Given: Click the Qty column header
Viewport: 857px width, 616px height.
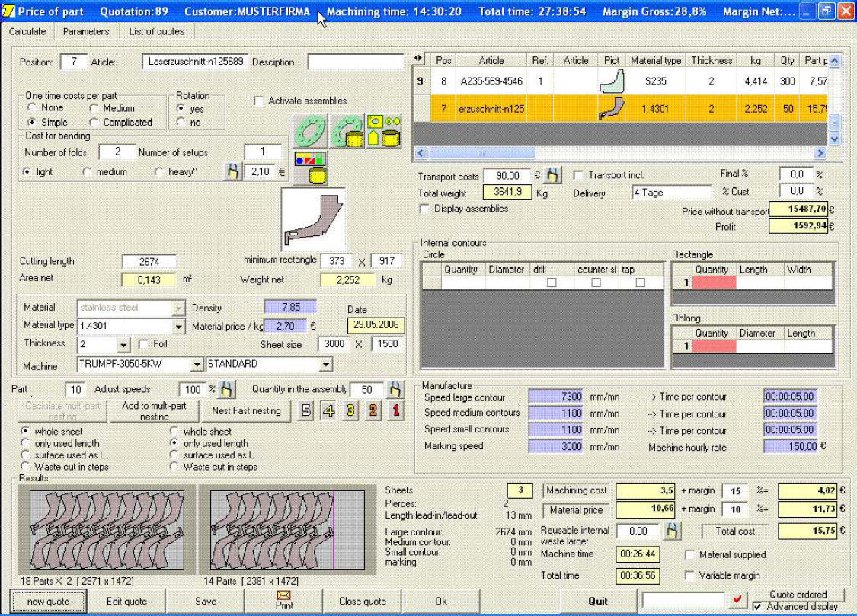Looking at the screenshot, I should click(787, 61).
